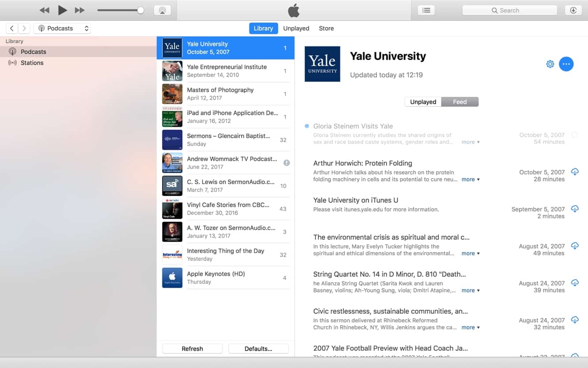The height and width of the screenshot is (368, 588).
Task: Select C. S. Lewis on SermonAudio podcast
Action: [x=226, y=186]
